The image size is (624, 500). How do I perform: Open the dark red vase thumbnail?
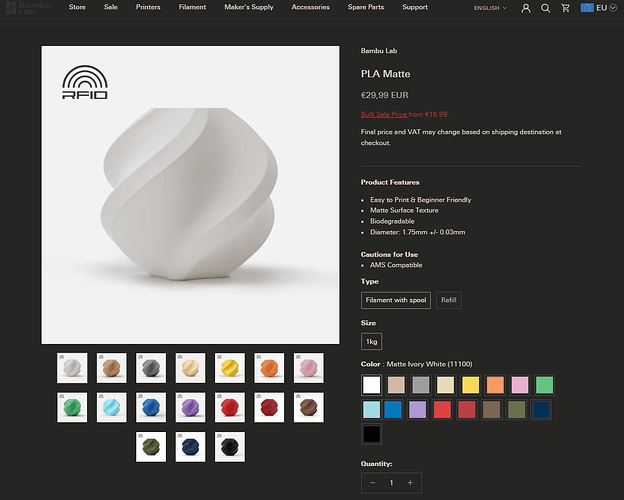point(269,407)
